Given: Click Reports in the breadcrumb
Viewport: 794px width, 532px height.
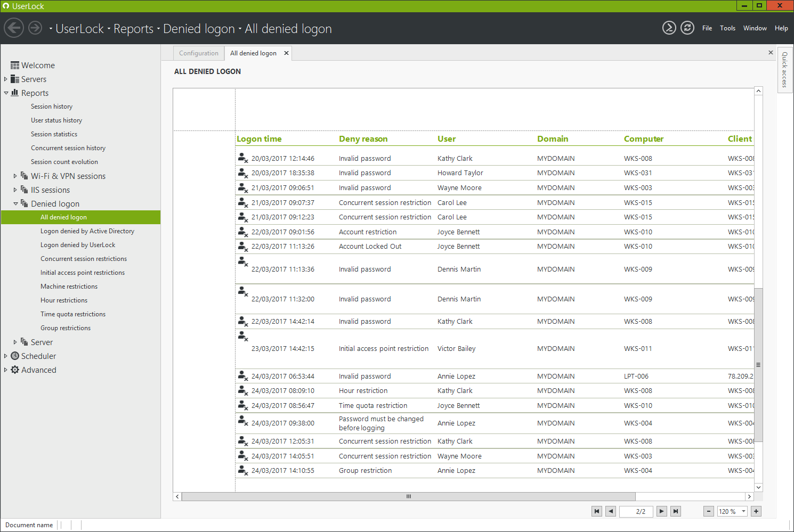Looking at the screenshot, I should click(133, 29).
